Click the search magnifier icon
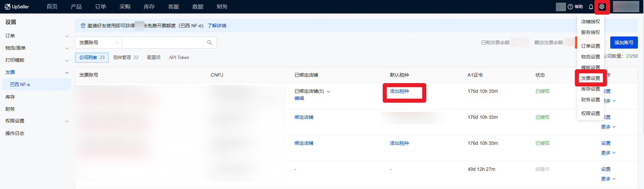644x189 pixels. pos(210,43)
